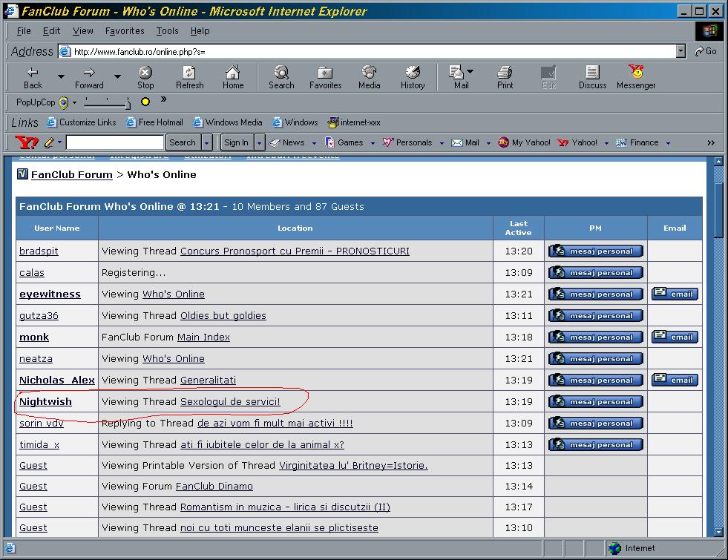Send mesaj personal to bradspit
The image size is (728, 560).
(596, 251)
